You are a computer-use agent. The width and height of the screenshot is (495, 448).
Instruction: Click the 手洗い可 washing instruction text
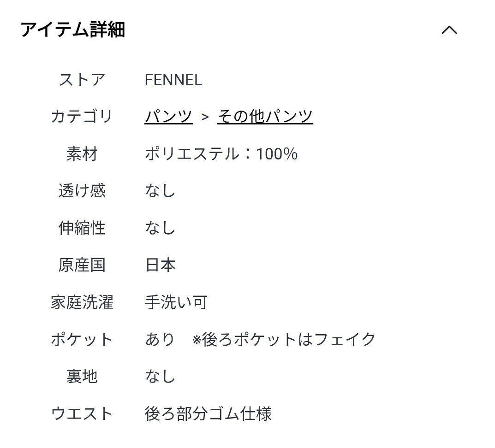pyautogui.click(x=176, y=302)
